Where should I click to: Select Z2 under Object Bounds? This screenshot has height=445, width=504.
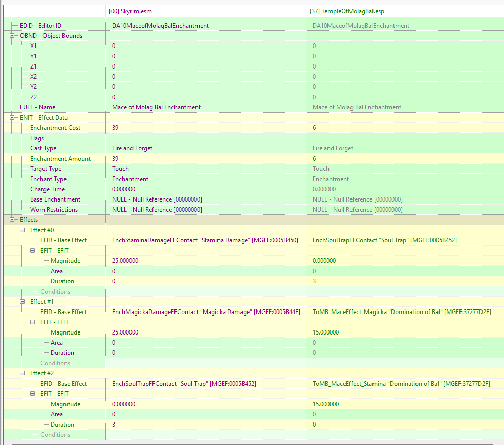tap(33, 97)
